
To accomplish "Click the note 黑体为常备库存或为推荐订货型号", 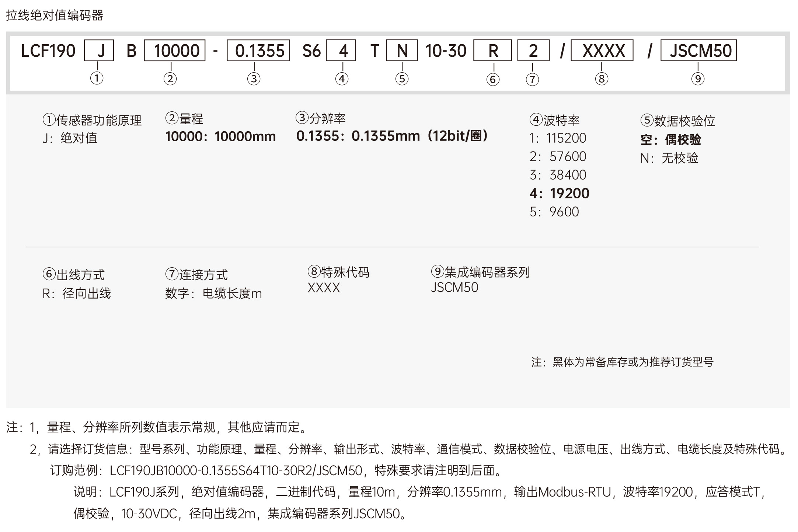I will 622,362.
